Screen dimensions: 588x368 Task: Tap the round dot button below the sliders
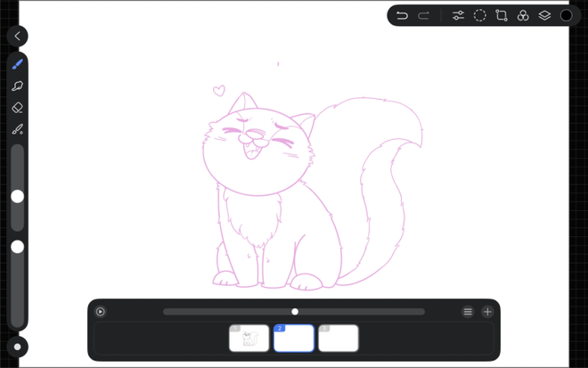click(17, 347)
